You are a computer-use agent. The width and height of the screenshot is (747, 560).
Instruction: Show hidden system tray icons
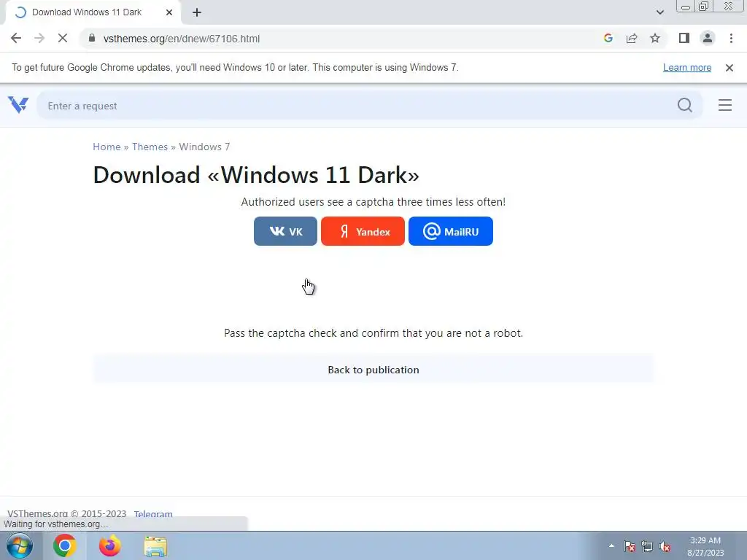click(611, 545)
